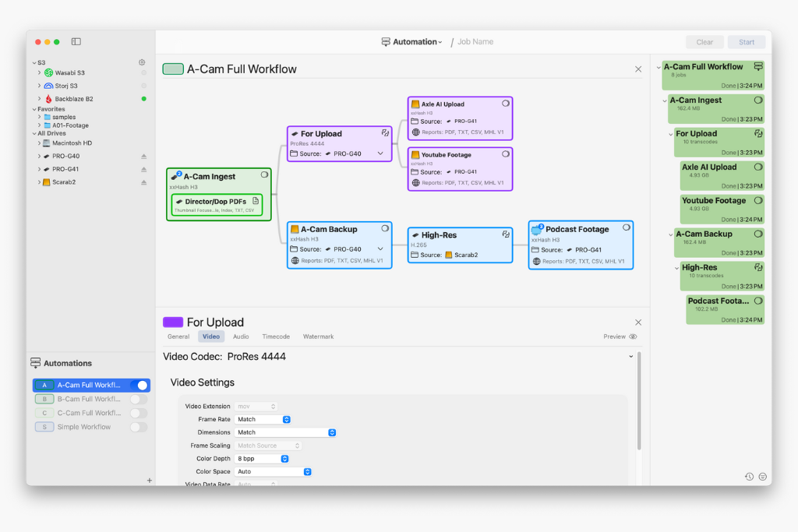This screenshot has height=532, width=798.
Task: Click the transcode icon on For Upload node
Action: click(x=385, y=132)
